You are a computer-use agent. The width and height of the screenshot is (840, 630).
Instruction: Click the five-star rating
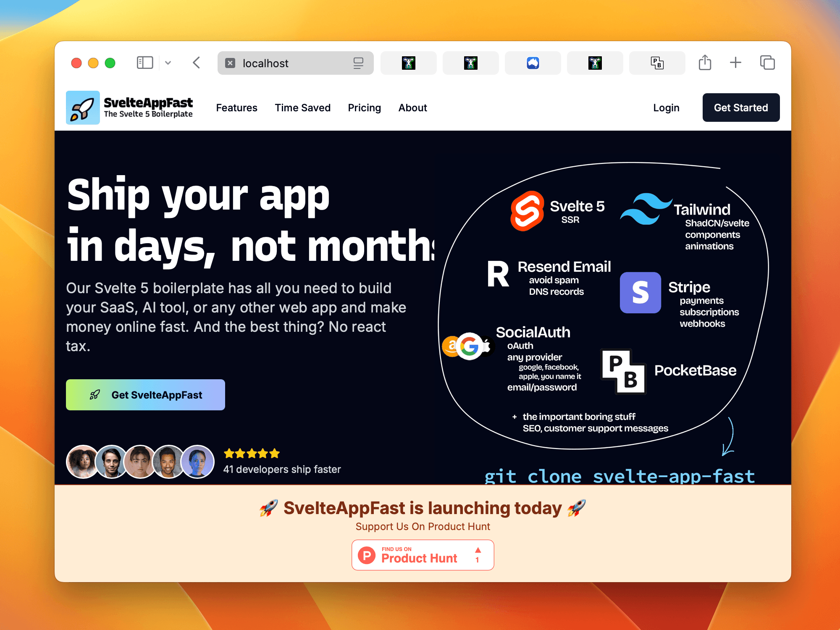pyautogui.click(x=252, y=454)
